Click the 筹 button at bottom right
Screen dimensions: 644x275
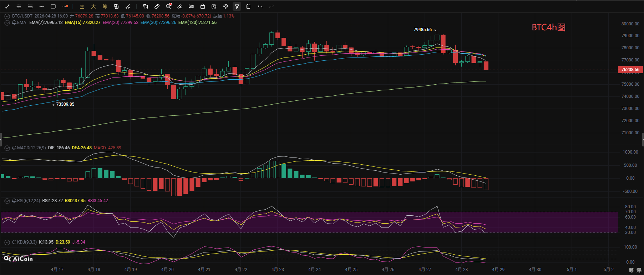click(x=631, y=270)
